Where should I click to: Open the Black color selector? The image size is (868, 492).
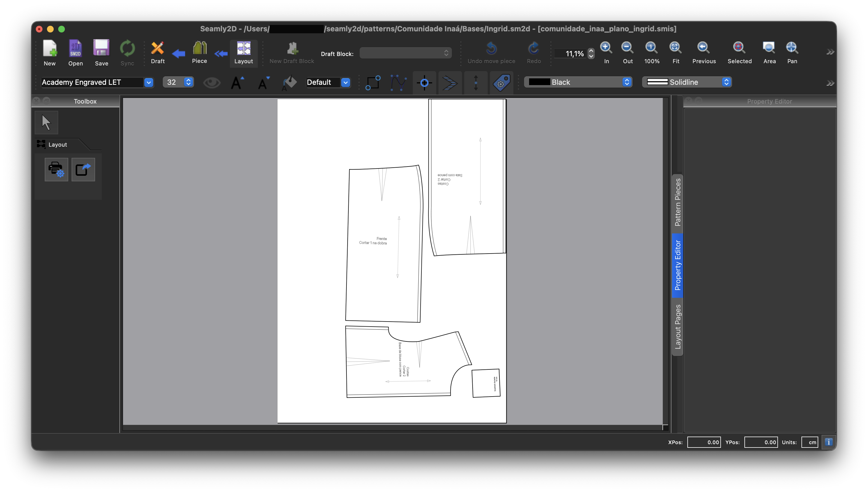578,82
